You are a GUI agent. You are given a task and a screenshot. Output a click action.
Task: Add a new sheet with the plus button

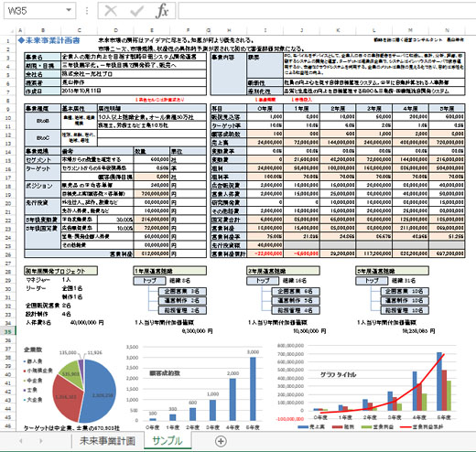[x=221, y=441]
